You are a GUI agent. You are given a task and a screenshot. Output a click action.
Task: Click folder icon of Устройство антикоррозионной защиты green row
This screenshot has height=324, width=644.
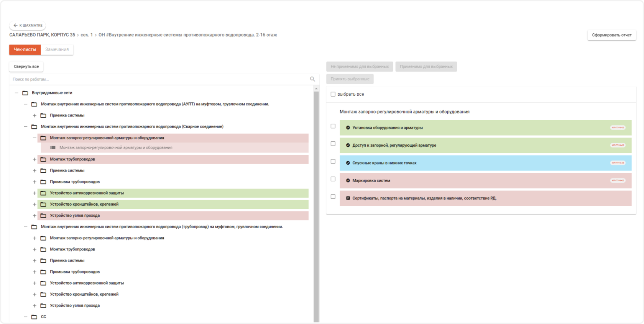tap(43, 193)
